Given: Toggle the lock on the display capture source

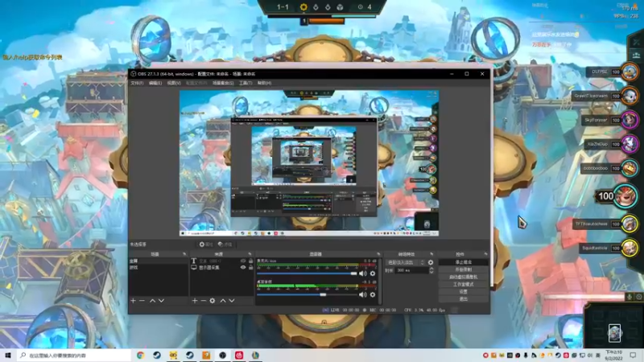Looking at the screenshot, I should 251,268.
